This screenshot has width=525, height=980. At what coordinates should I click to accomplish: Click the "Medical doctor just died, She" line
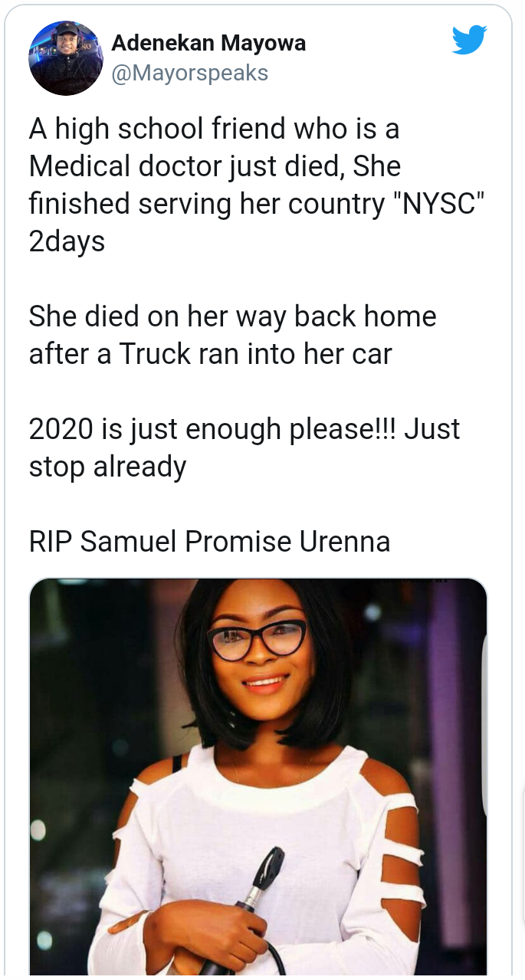click(x=215, y=167)
